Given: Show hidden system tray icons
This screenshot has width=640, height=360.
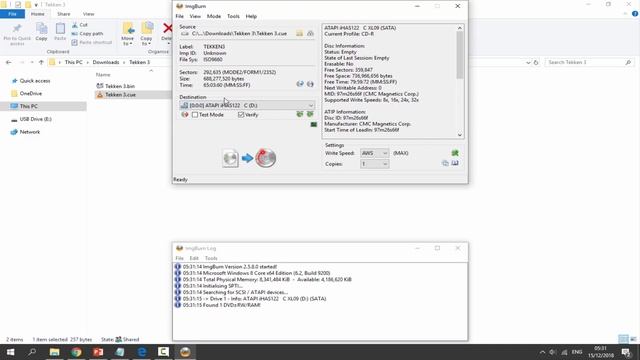Looking at the screenshot, I should pyautogui.click(x=542, y=352).
